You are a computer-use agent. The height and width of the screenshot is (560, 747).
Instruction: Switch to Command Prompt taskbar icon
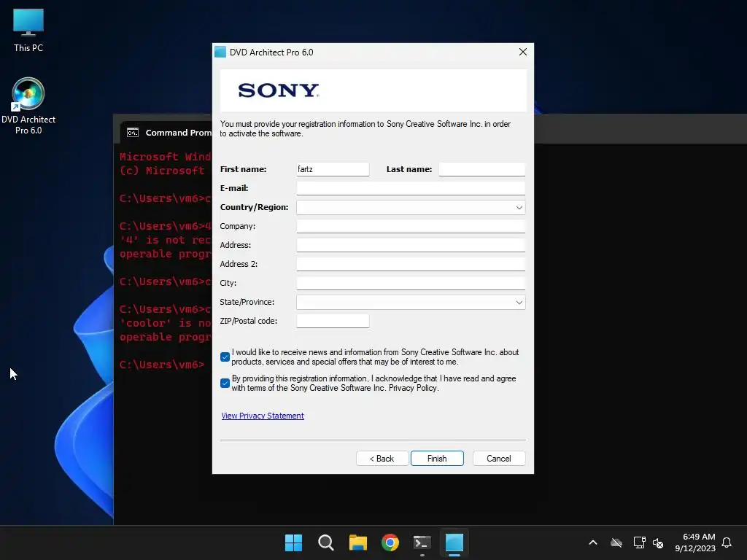(422, 542)
